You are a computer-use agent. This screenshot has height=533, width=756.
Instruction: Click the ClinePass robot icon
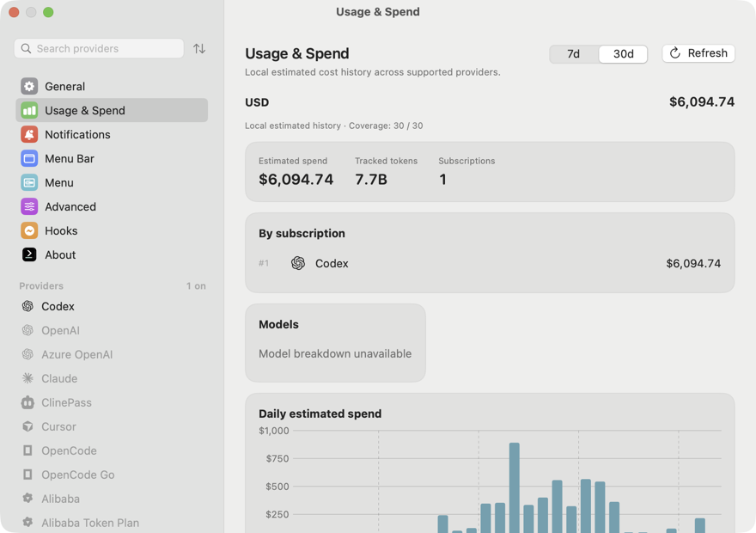(x=28, y=403)
